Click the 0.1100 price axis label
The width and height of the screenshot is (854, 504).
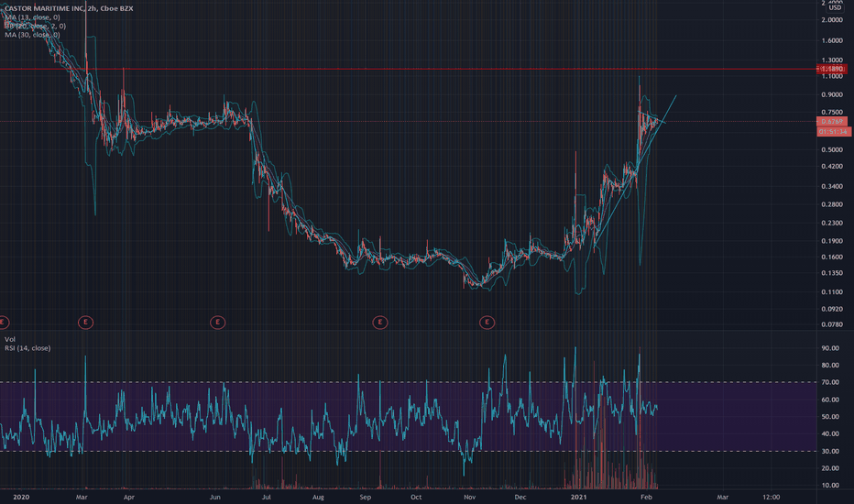click(x=832, y=292)
